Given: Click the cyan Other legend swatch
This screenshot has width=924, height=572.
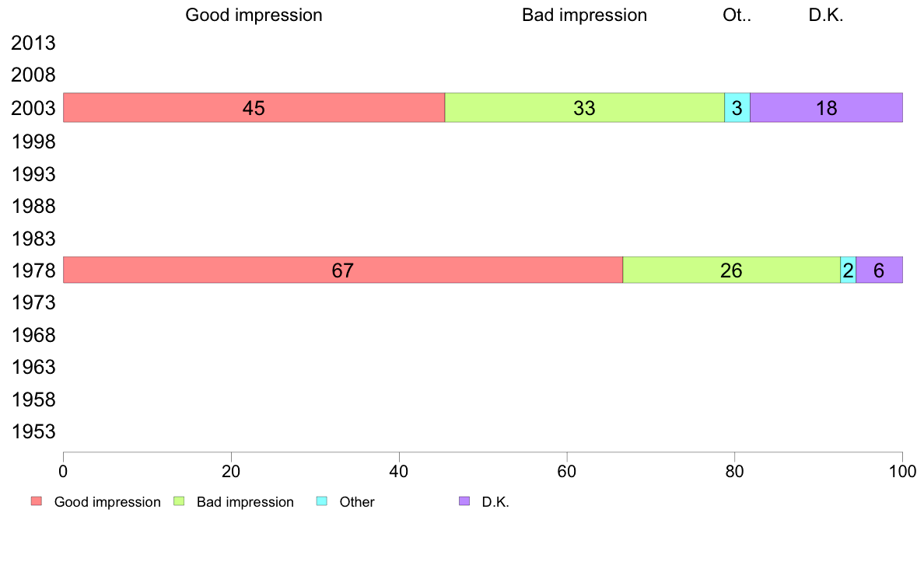Looking at the screenshot, I should [x=322, y=501].
